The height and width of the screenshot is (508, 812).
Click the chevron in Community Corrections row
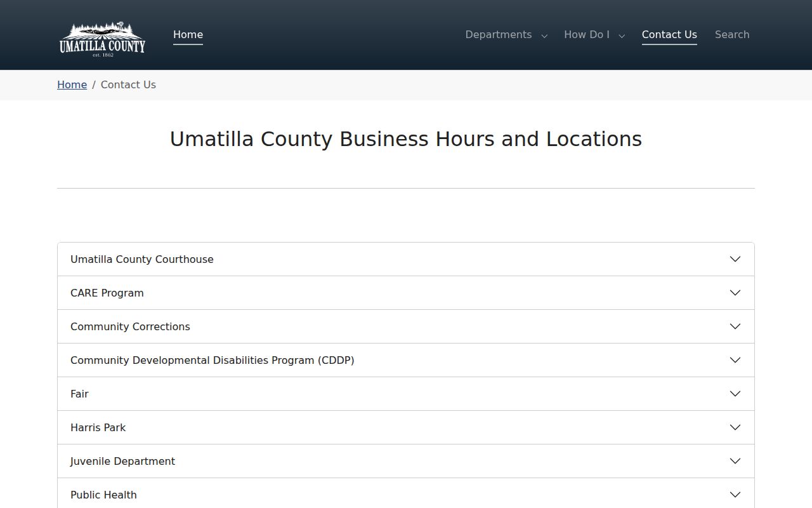point(735,326)
